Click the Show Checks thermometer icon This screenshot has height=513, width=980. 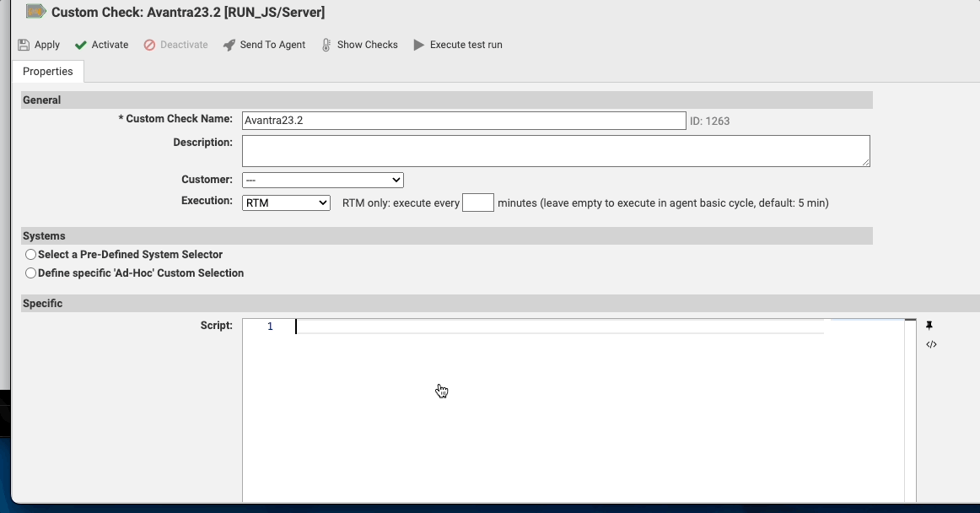[326, 44]
